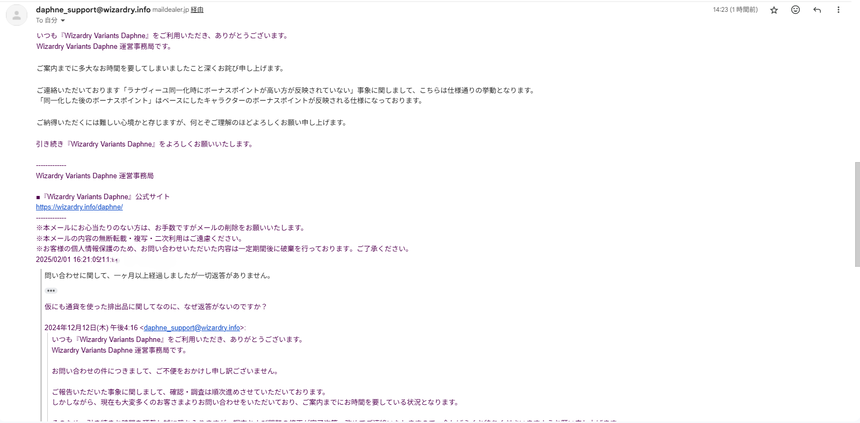Click the sender avatar icon
Screen dimensions: 860x423
click(16, 15)
